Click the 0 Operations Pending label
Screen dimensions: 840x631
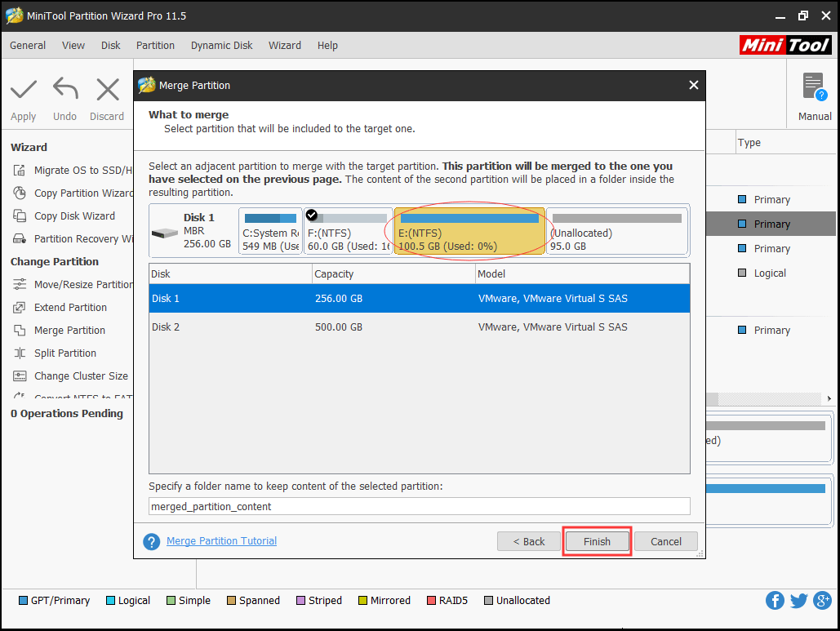[x=67, y=414]
